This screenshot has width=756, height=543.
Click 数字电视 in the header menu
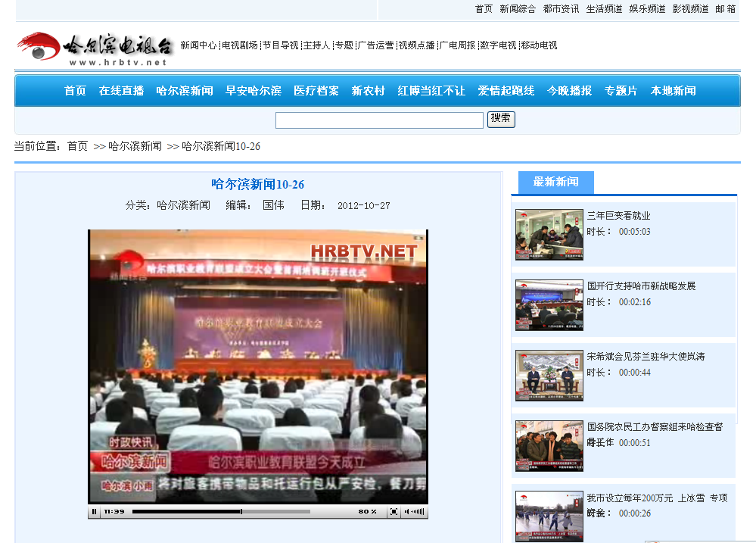coord(498,45)
